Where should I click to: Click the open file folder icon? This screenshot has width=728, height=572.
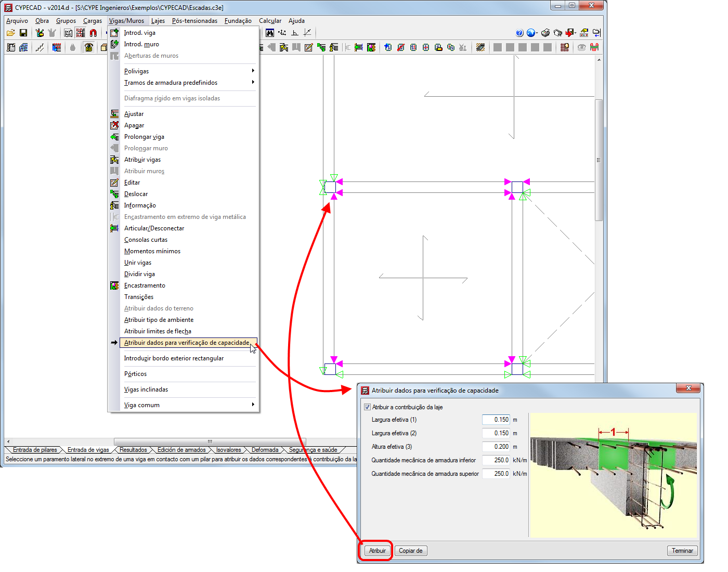(x=10, y=33)
